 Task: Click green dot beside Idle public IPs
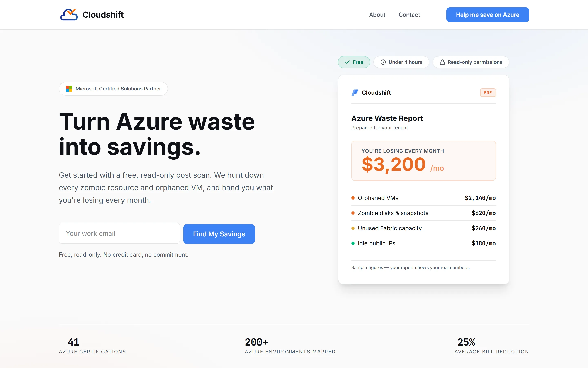(353, 243)
